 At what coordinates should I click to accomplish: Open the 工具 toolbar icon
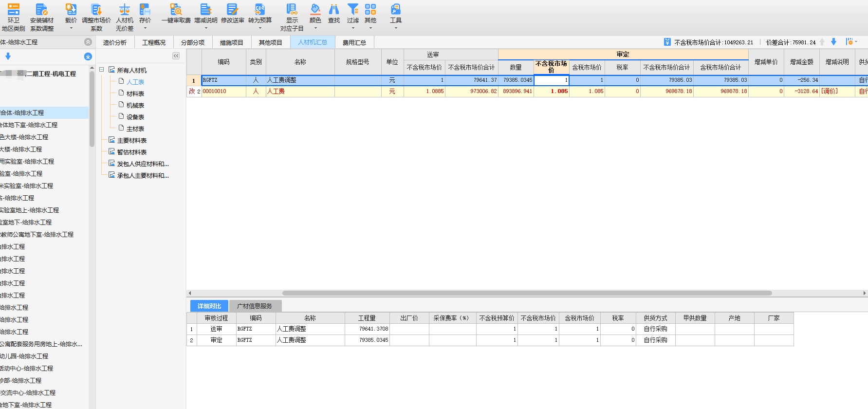pyautogui.click(x=396, y=9)
